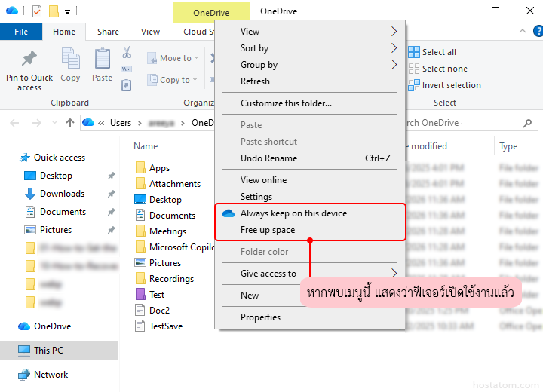Click the Cut scissors icon
The height and width of the screenshot is (392, 543).
(127, 52)
